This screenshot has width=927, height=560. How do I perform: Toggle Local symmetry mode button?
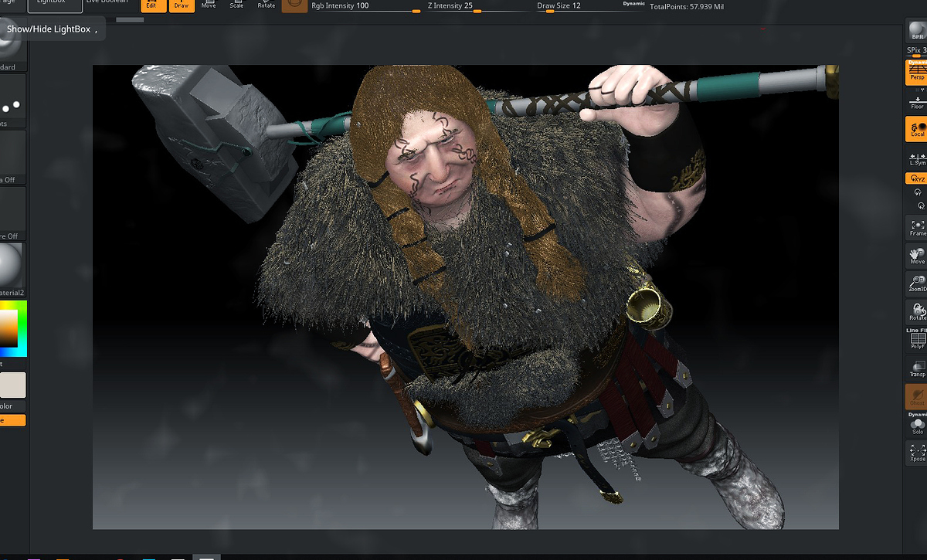917,129
